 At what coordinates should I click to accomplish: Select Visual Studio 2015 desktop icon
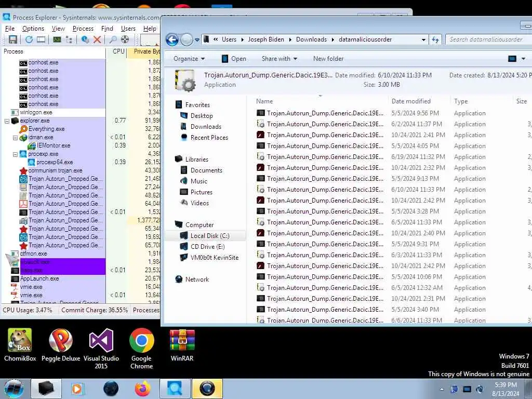[101, 349]
